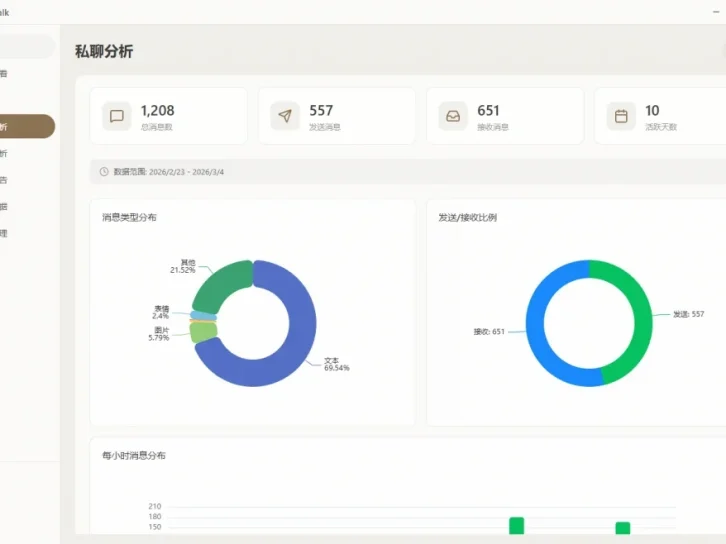
Task: Click the sent message count 557 in the card
Action: [321, 111]
